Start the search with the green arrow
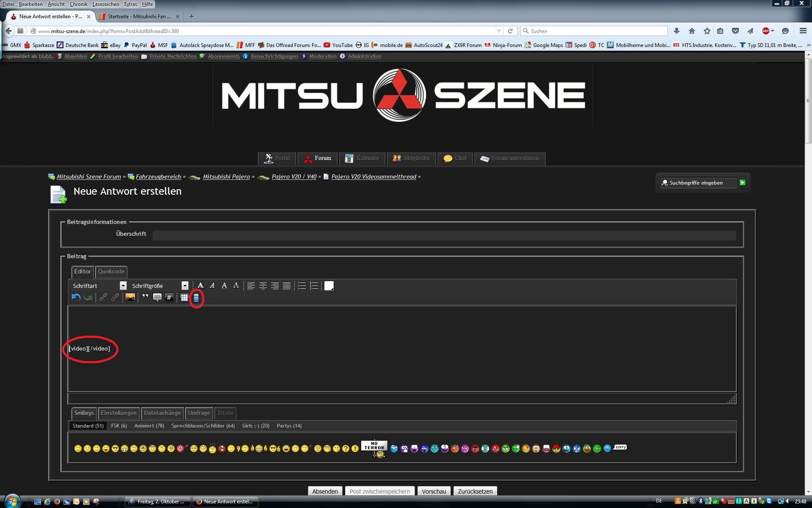This screenshot has height=508, width=812. coord(742,182)
